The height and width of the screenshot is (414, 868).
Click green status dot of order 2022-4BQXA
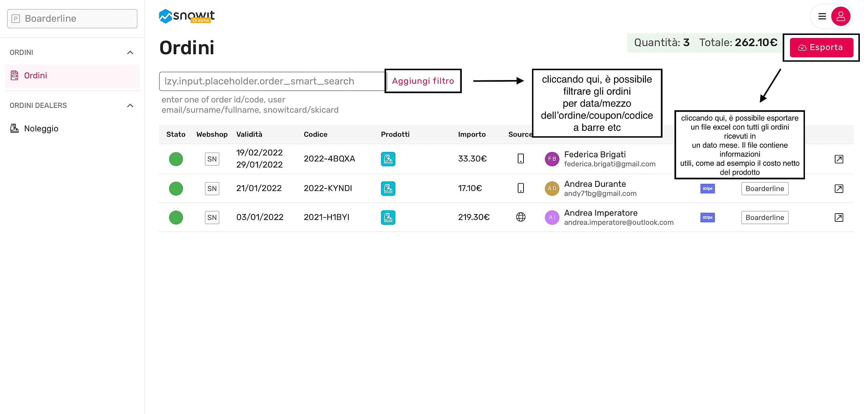pos(176,159)
